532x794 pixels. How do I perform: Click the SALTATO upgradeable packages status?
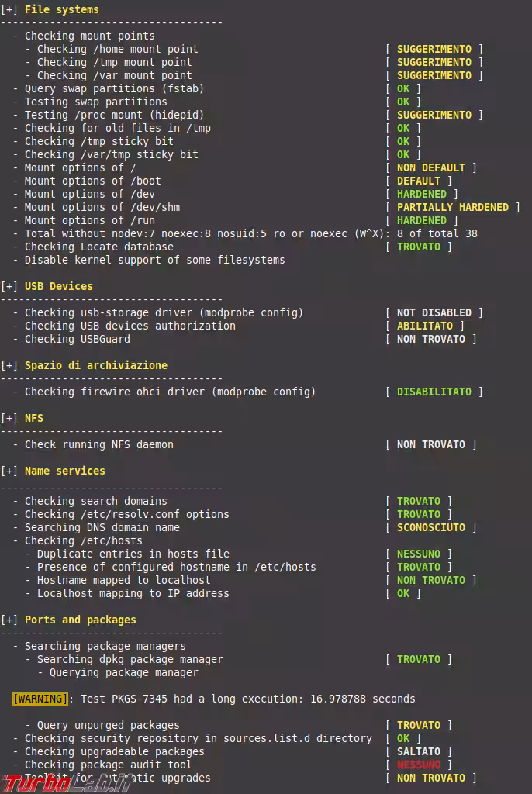[x=419, y=751]
